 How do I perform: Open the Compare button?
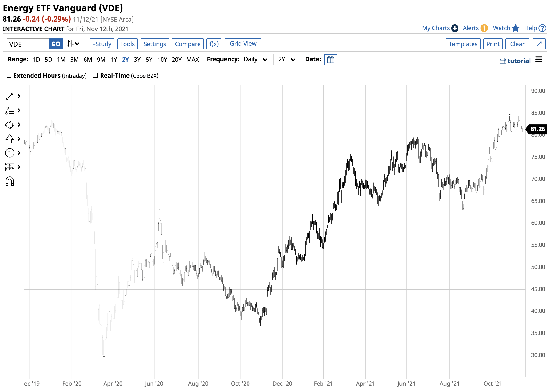188,44
